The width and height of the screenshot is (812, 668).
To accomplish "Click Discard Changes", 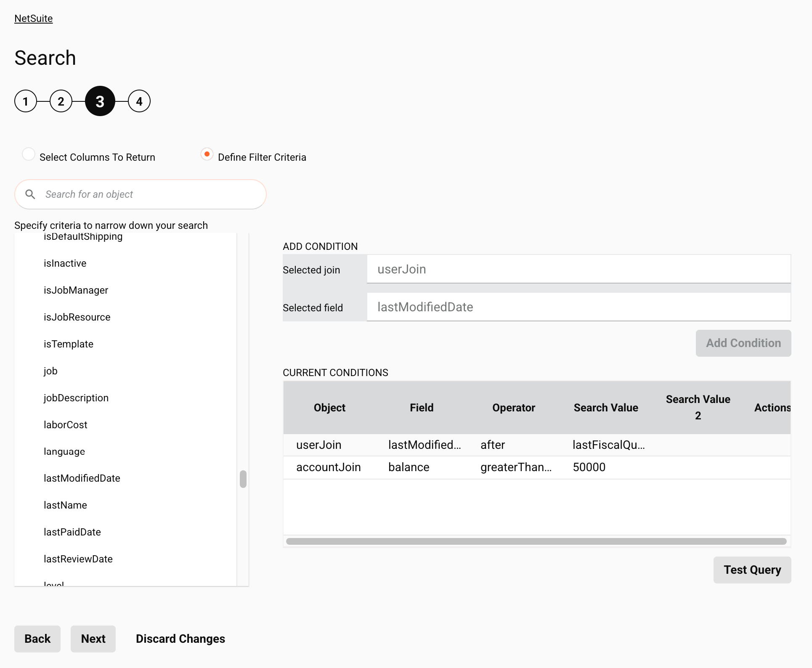I will tap(180, 639).
